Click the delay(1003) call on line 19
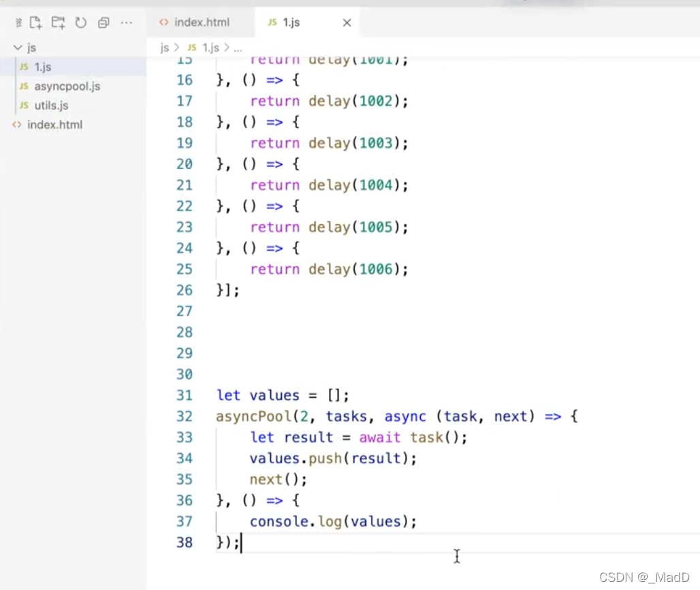The height and width of the screenshot is (590, 700). (x=353, y=143)
